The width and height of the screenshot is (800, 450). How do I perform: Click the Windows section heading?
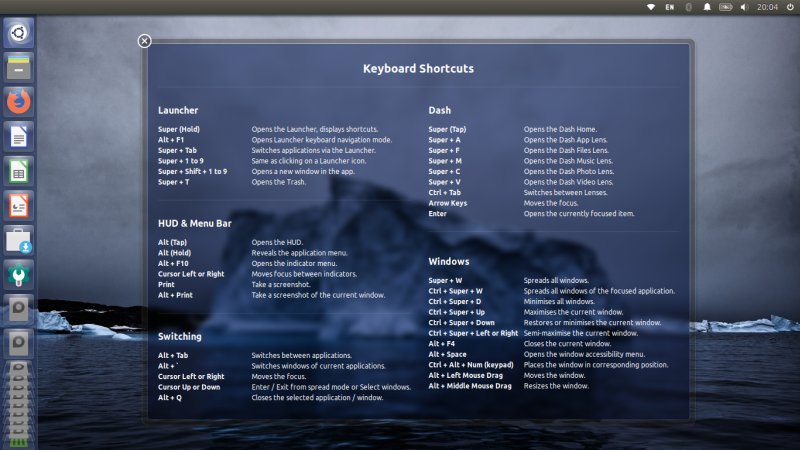point(449,261)
